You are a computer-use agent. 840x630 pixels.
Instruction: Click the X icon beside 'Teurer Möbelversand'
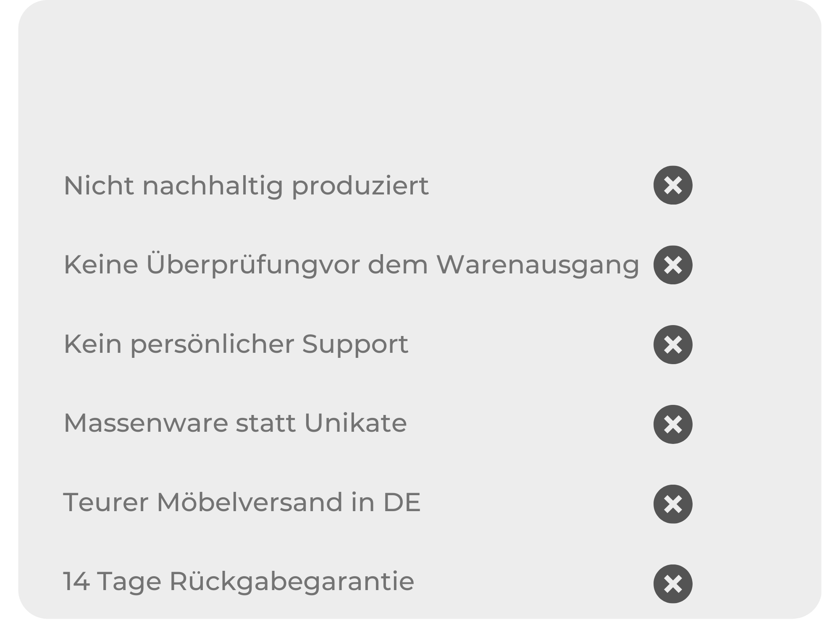(673, 504)
